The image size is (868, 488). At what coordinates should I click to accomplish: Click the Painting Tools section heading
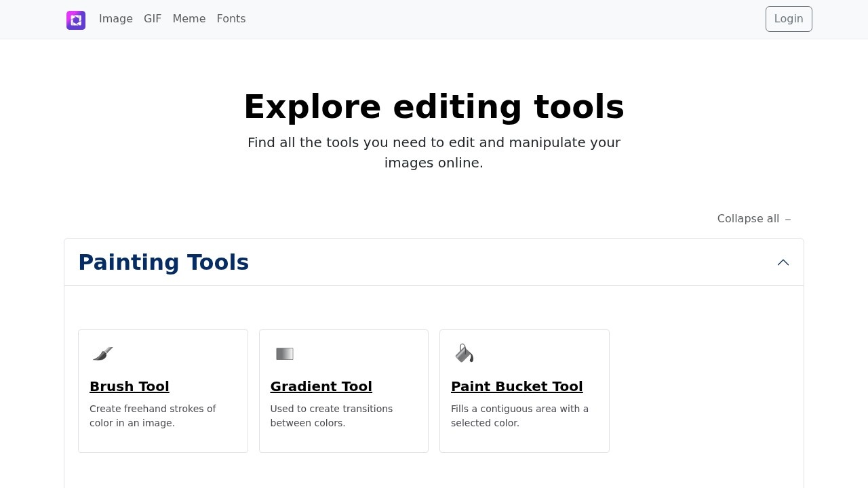click(x=163, y=262)
